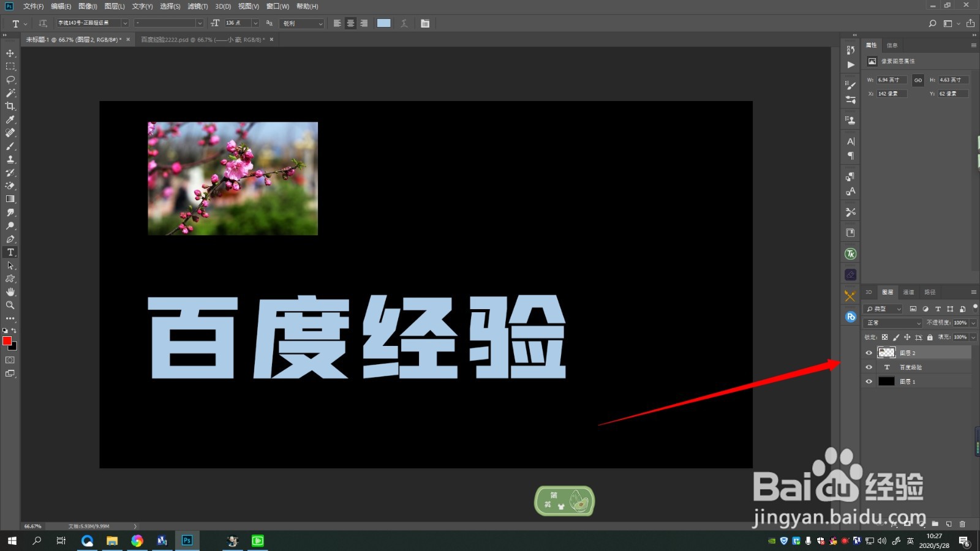This screenshot has width=980, height=551.
Task: Toggle lock transparent pixels
Action: tap(884, 337)
